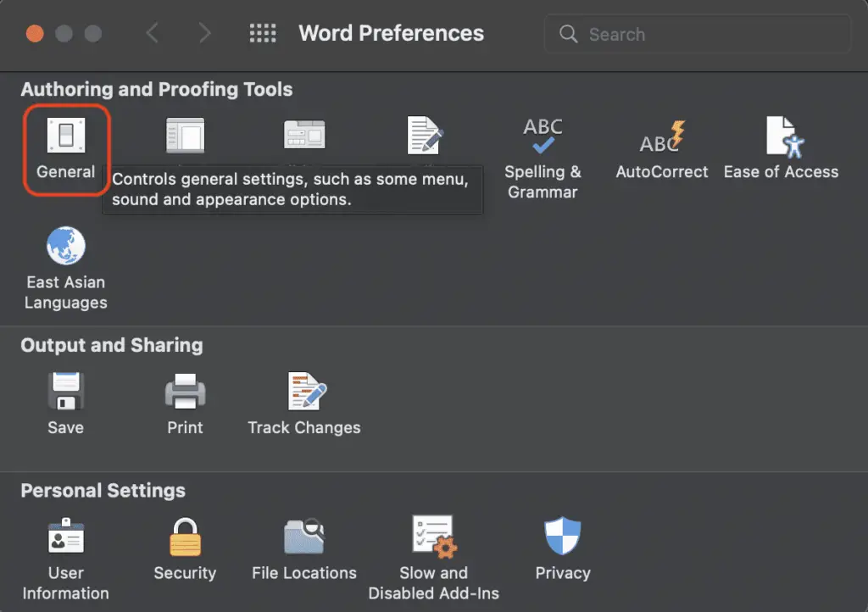Open the Edit pane with document-and-pencil icon
The width and height of the screenshot is (868, 612).
coord(425,135)
